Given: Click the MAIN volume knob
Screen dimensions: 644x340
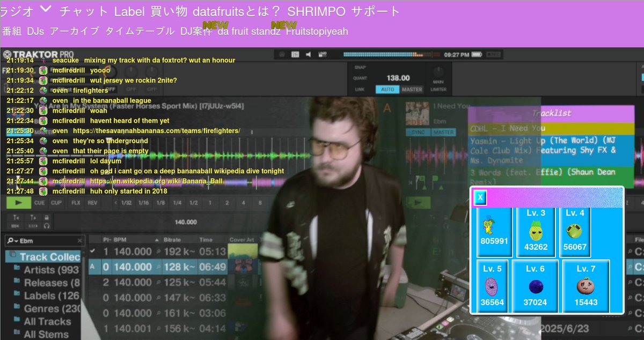Looking at the screenshot, I should (439, 71).
